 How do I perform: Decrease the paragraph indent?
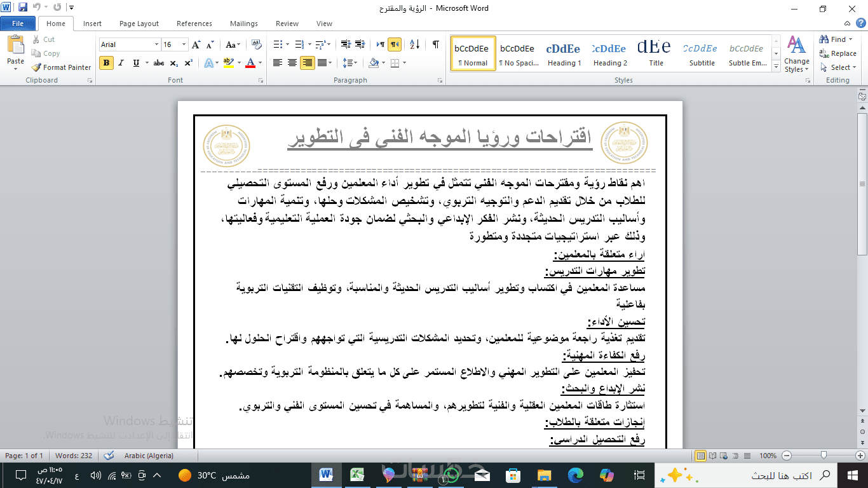coord(346,44)
